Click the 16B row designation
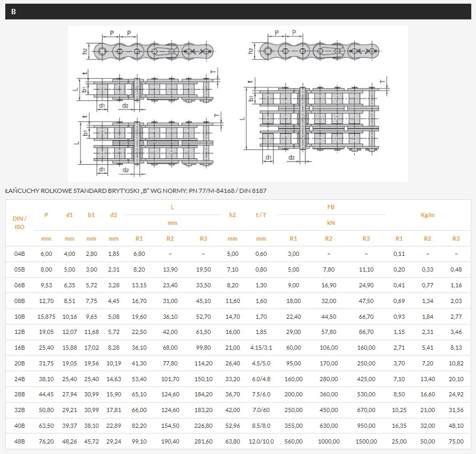This screenshot has width=476, height=454. point(19,348)
